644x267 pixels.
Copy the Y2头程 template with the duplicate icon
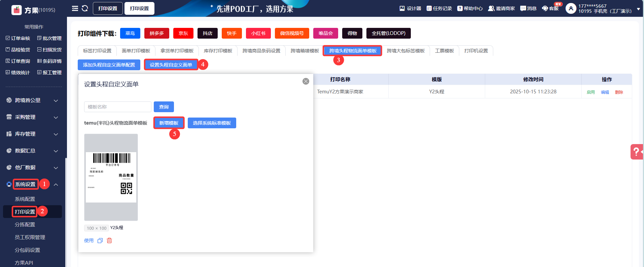[x=100, y=240]
